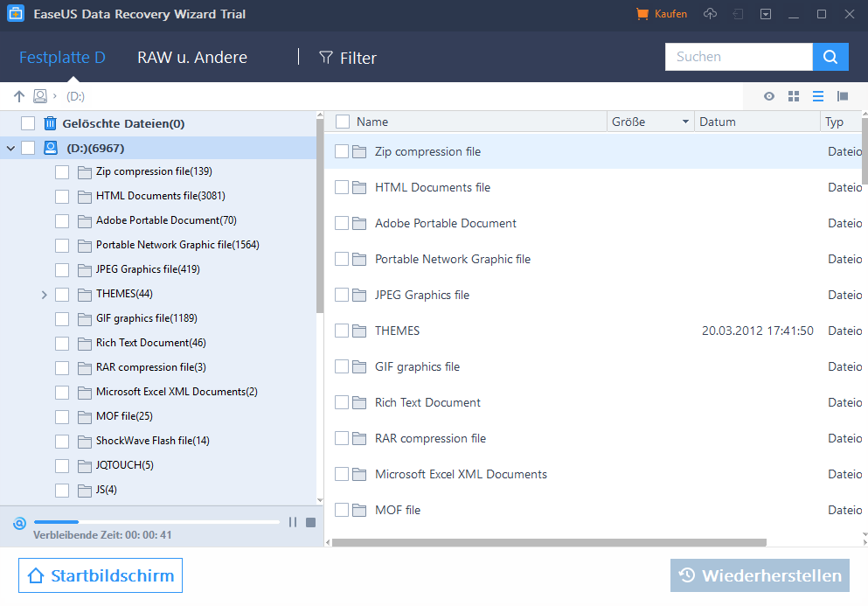
Task: Click the file list horizontal scrollbar
Action: coord(549,542)
